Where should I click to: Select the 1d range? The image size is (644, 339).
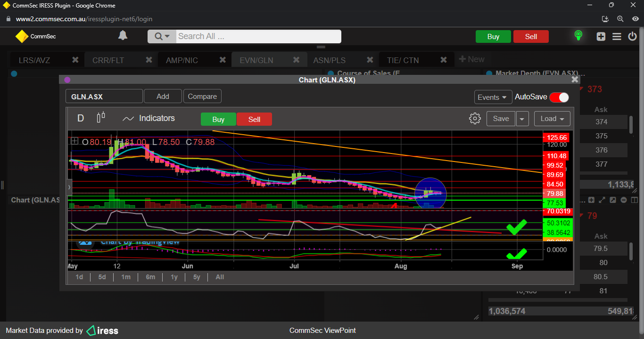click(x=79, y=277)
